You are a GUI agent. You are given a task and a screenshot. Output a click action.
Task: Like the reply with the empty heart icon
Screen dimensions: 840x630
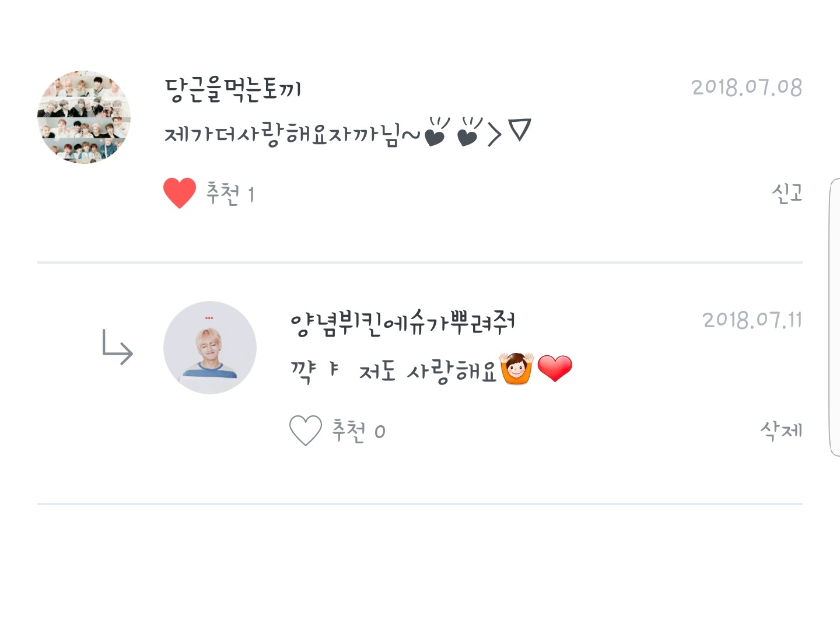click(305, 430)
